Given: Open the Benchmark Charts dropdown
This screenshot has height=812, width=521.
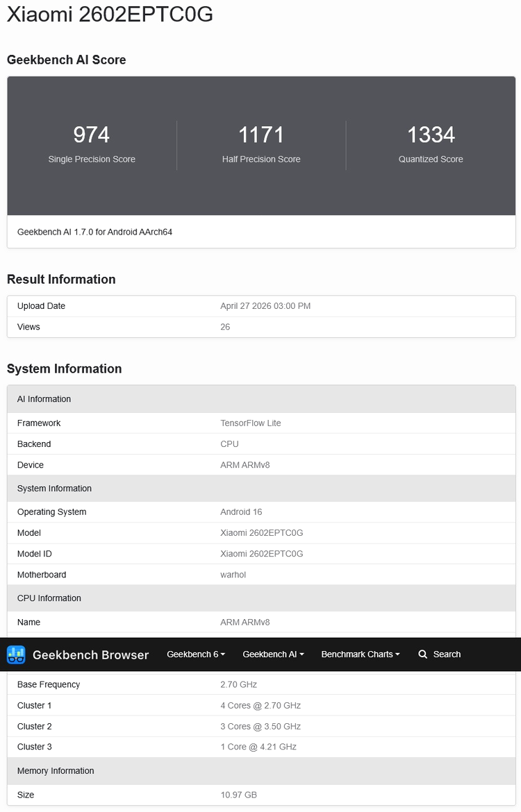Looking at the screenshot, I should tap(361, 654).
